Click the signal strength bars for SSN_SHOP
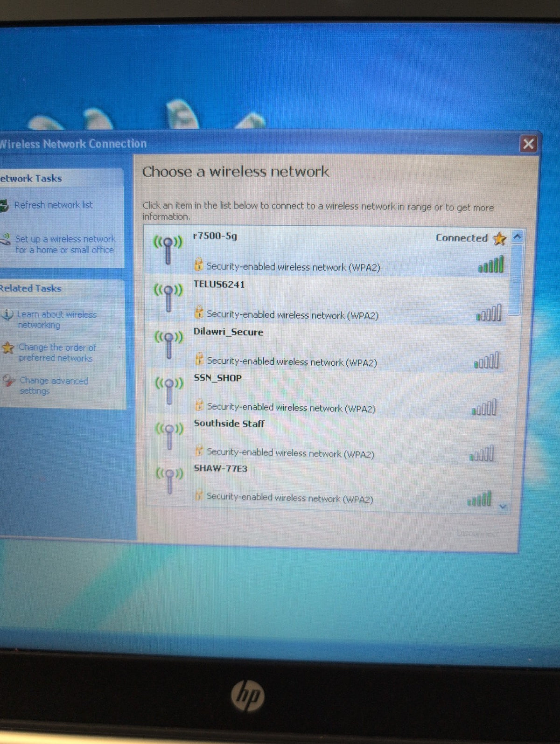 tap(484, 408)
